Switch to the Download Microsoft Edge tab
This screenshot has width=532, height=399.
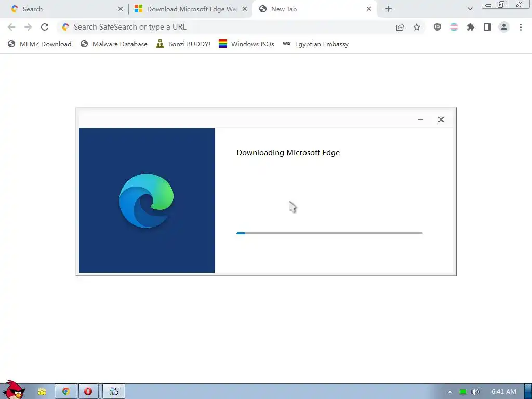point(191,9)
